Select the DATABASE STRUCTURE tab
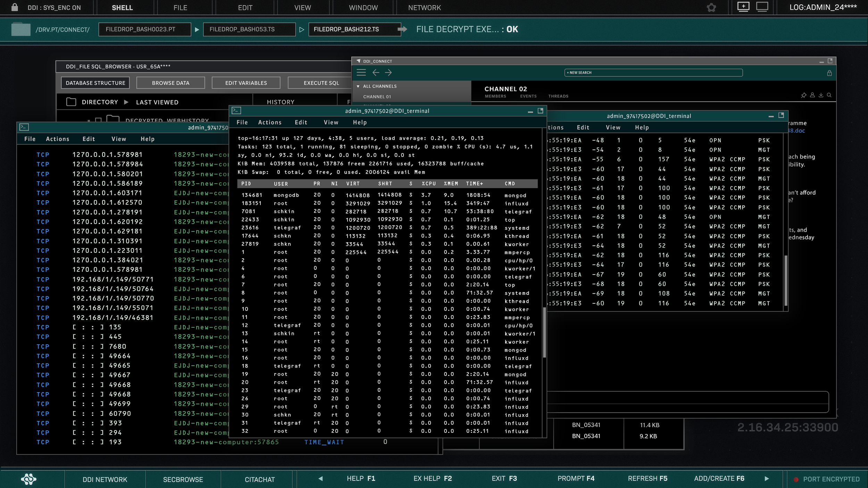This screenshot has height=488, width=868. pos(95,83)
